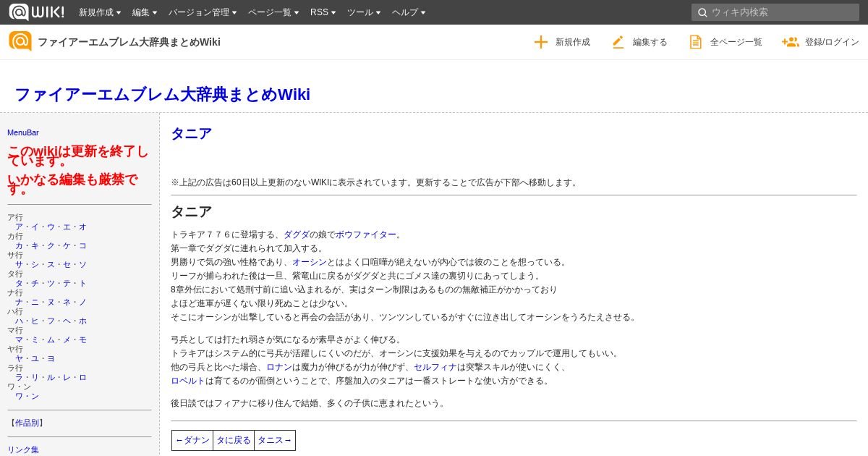This screenshot has height=456, width=868.
Task: Click タに戻る navigation link
Action: (x=234, y=440)
